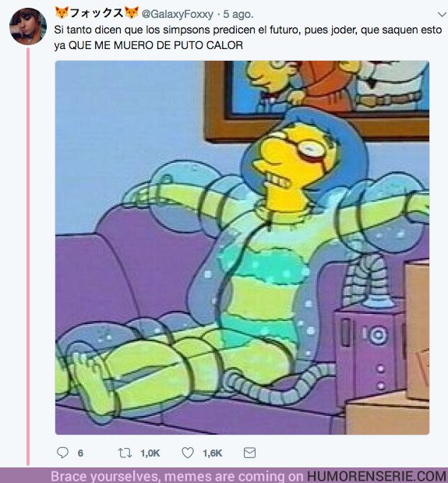The width and height of the screenshot is (448, 483).
Task: Retweet using the retweet arrows icon
Action: (125, 453)
